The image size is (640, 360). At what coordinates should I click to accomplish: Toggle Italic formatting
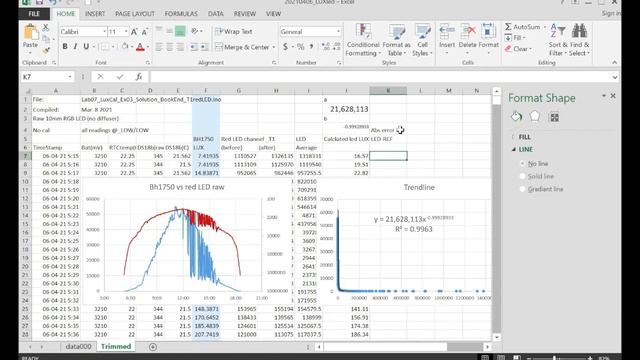coord(75,47)
